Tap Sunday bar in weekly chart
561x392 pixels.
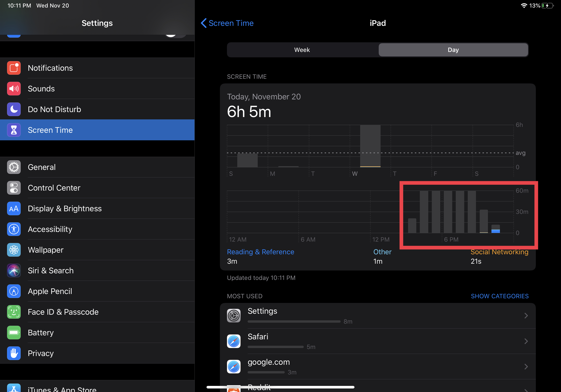click(247, 160)
